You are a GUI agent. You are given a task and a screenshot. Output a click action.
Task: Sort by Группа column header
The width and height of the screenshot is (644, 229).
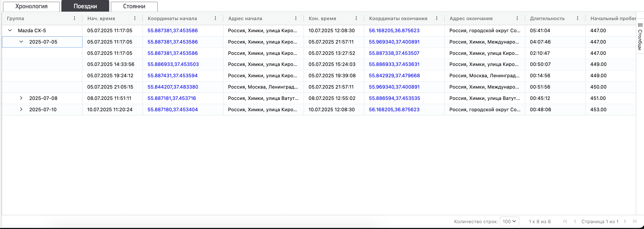coord(16,18)
